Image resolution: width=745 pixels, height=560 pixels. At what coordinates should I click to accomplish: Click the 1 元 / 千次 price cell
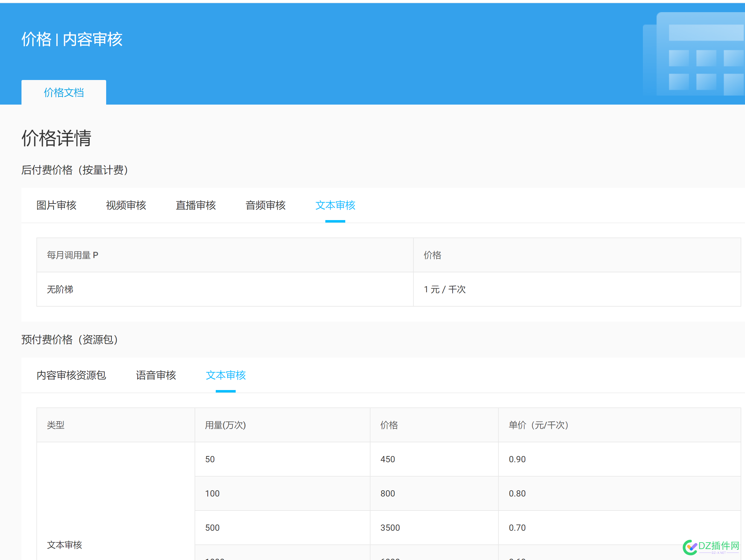tap(445, 289)
